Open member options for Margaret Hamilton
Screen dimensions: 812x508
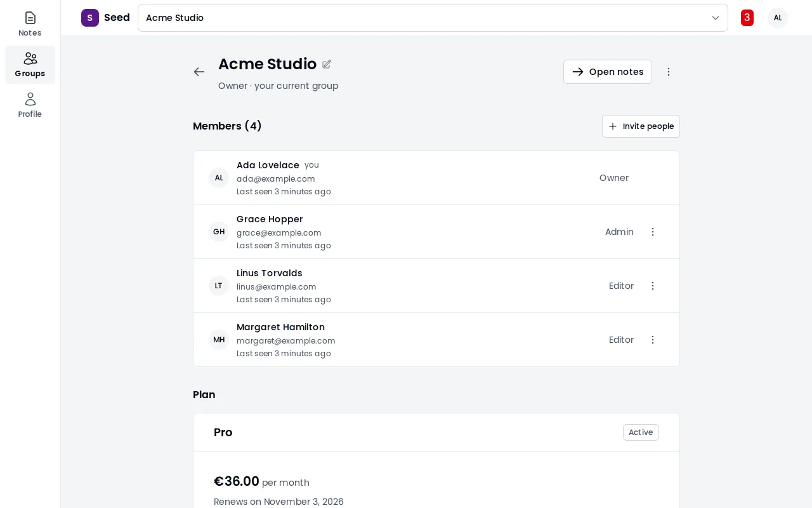click(x=653, y=340)
